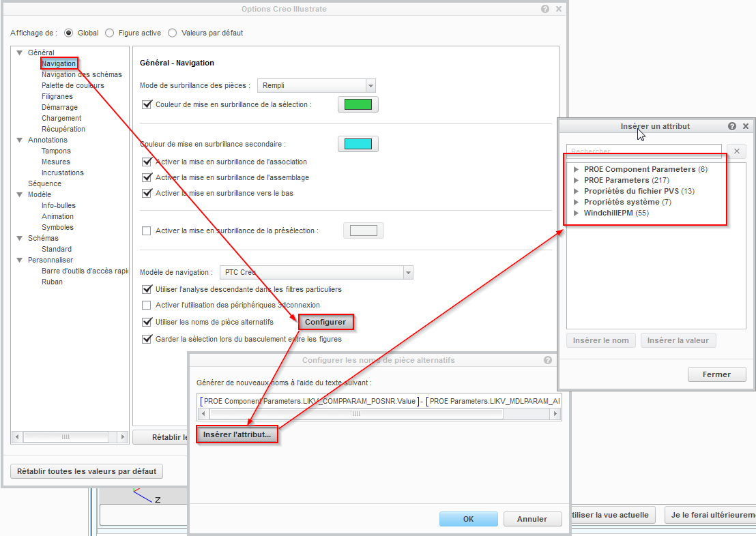
Task: Click the Insérer le nom button
Action: (600, 340)
